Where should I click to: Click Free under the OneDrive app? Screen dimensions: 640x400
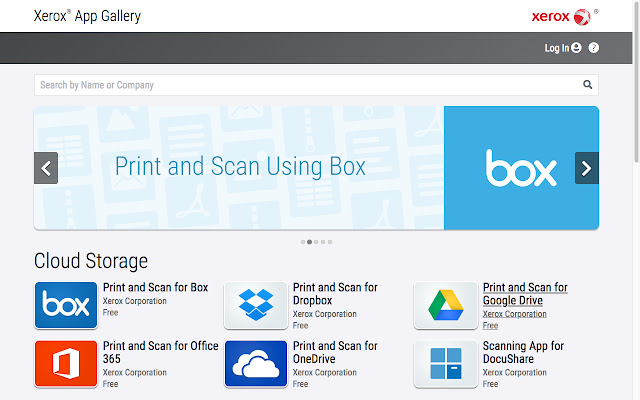pos(300,384)
